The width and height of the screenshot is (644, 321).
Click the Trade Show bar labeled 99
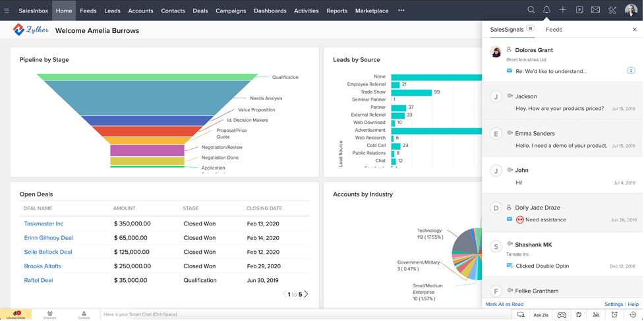click(411, 92)
